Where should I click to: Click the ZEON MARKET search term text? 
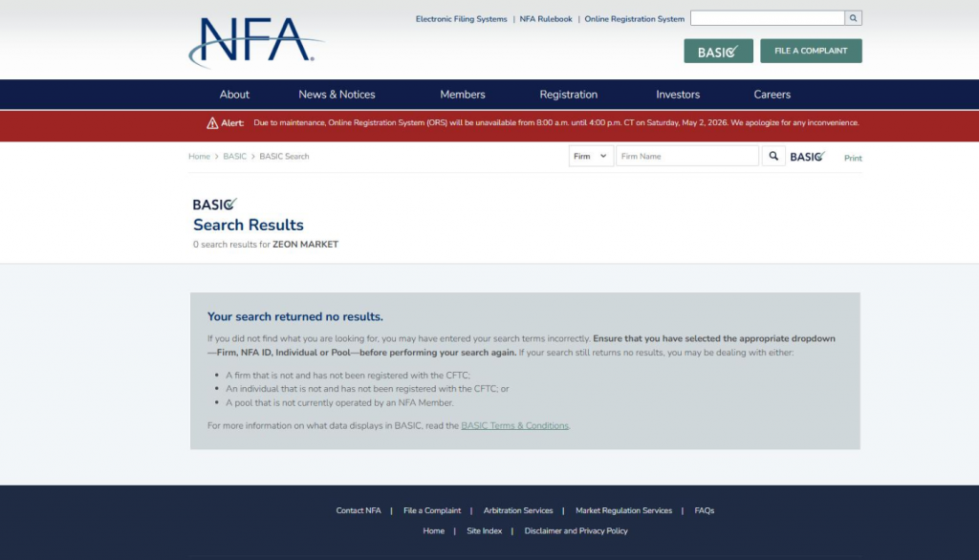(305, 245)
